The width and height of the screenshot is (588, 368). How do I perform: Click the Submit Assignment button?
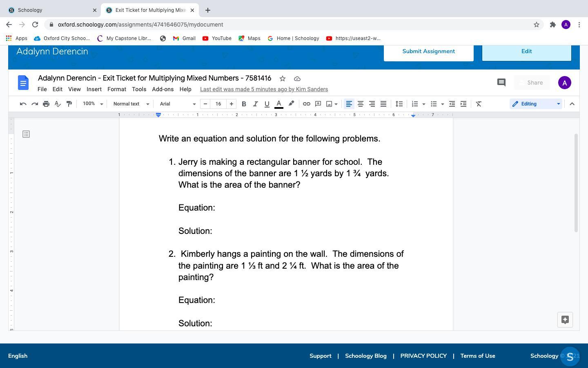(429, 51)
